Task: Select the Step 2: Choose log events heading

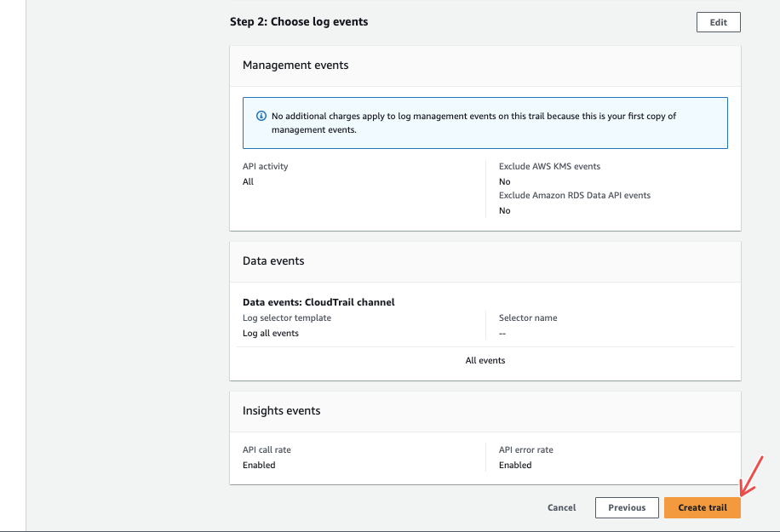Action: pos(299,22)
